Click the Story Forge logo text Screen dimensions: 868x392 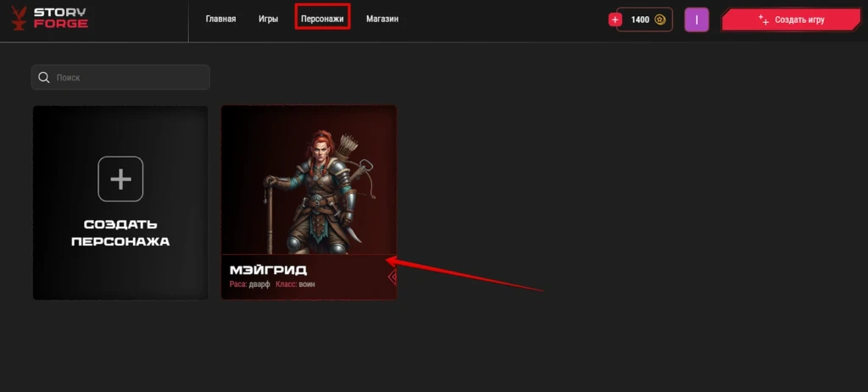tap(61, 19)
